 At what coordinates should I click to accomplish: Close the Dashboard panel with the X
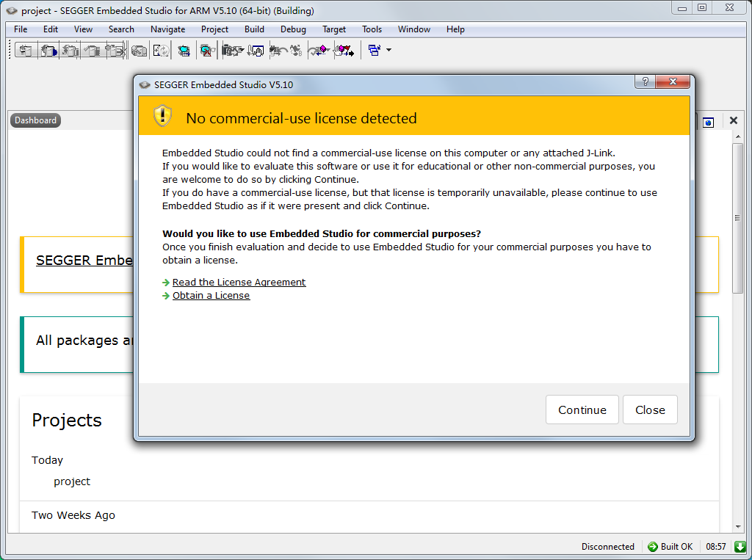[x=734, y=120]
